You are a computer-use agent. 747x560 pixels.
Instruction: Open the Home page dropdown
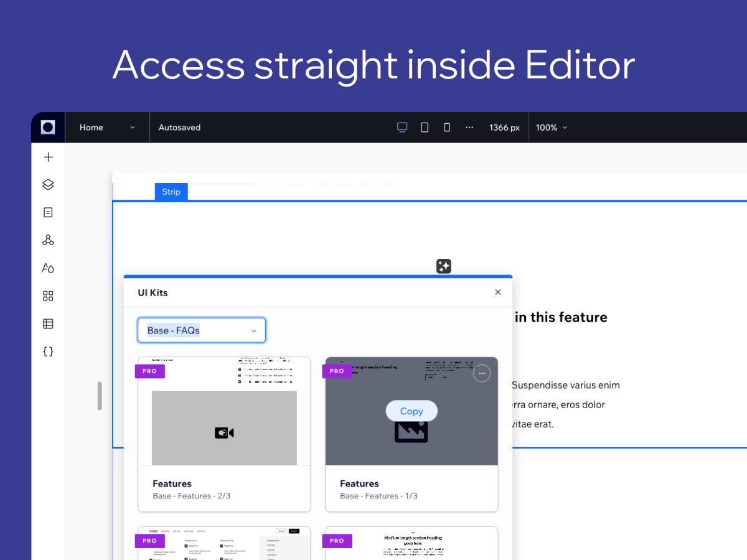107,127
